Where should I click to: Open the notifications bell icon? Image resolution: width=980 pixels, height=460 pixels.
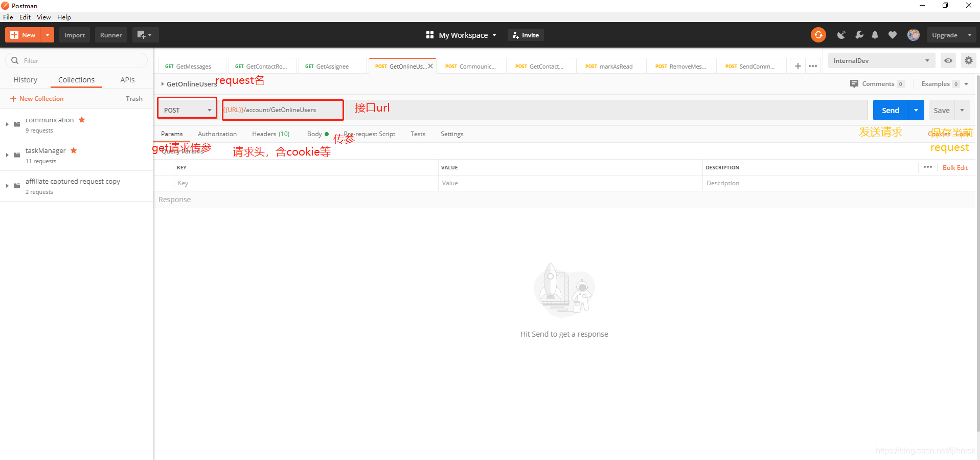click(x=875, y=35)
